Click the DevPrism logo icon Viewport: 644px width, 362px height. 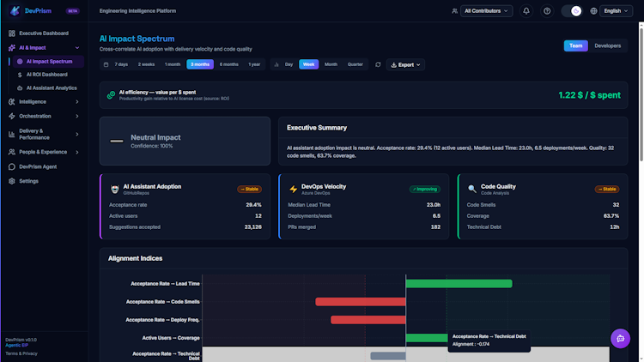tap(15, 10)
